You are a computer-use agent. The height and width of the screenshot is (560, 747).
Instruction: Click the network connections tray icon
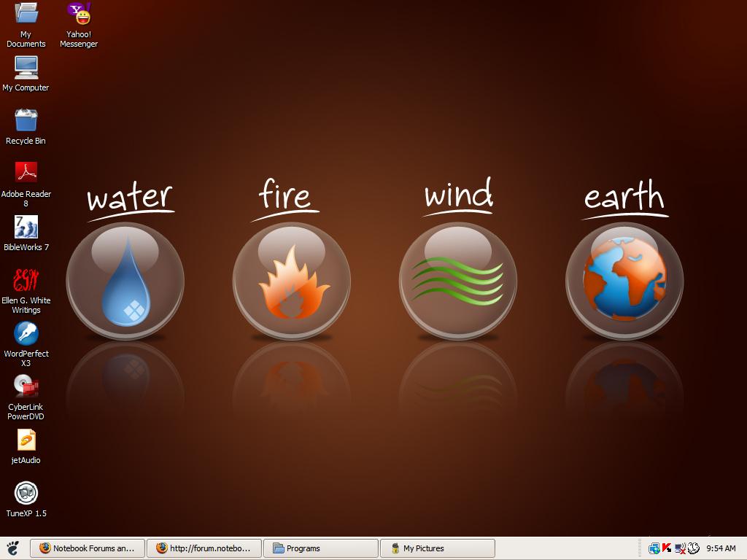point(654,548)
